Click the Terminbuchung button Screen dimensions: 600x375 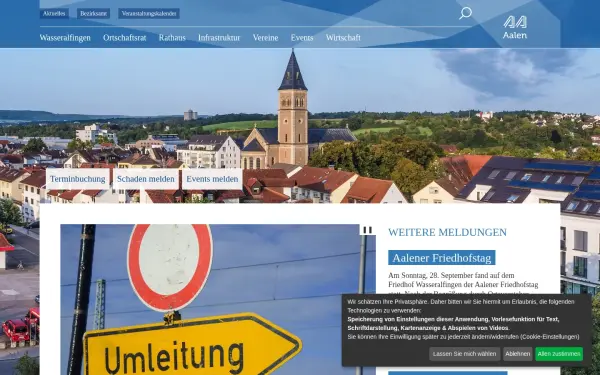pyautogui.click(x=78, y=179)
